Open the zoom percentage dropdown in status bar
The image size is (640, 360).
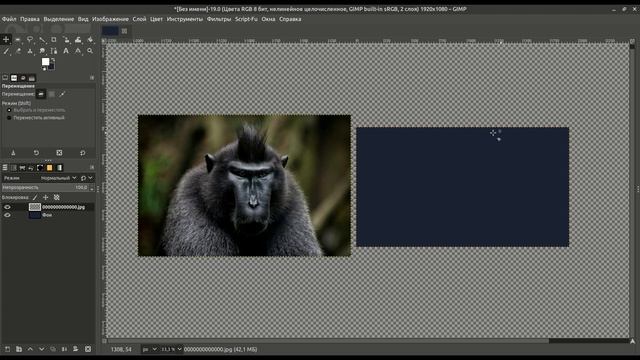tap(171, 349)
